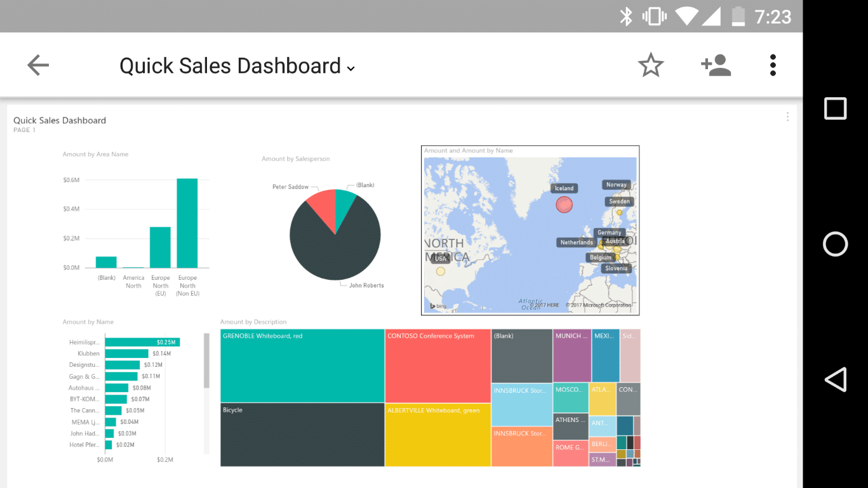Tap the Android Recents square button
Viewport: 868px width, 488px height.
click(835, 108)
